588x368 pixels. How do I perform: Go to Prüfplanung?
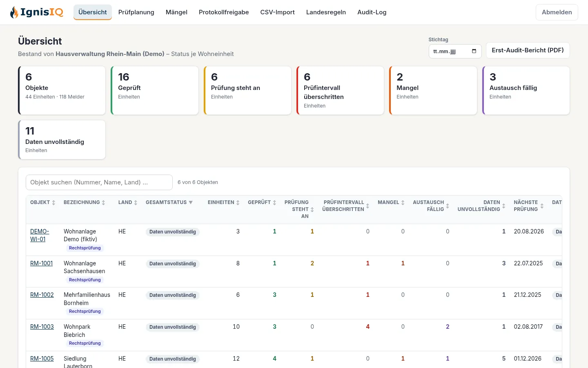[136, 12]
